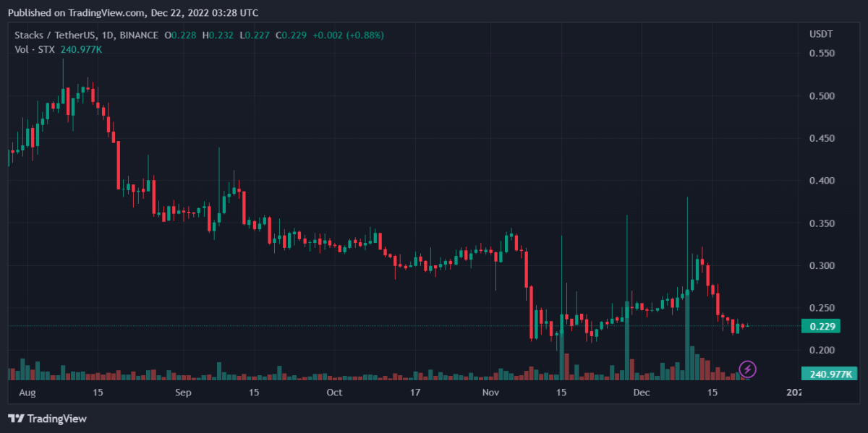
Task: Click the 0.550 price axis label
Action: (821, 54)
